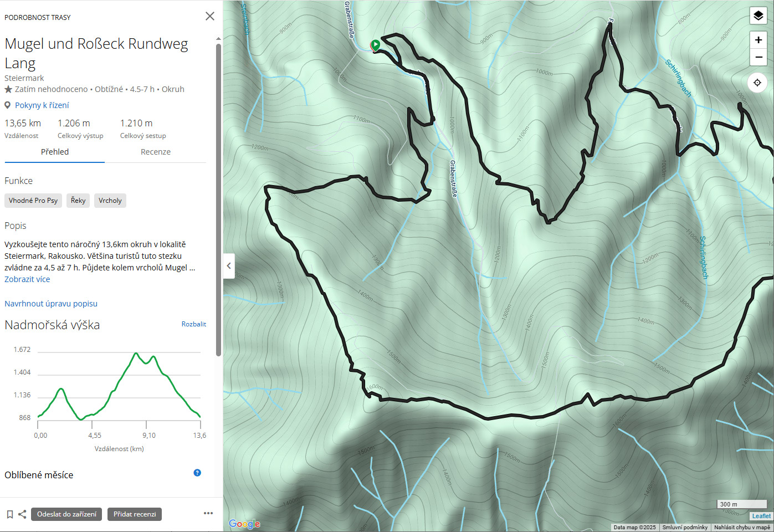Open Smluvní podmínky terms link
Viewport: 774px width, 532px height.
tap(685, 528)
